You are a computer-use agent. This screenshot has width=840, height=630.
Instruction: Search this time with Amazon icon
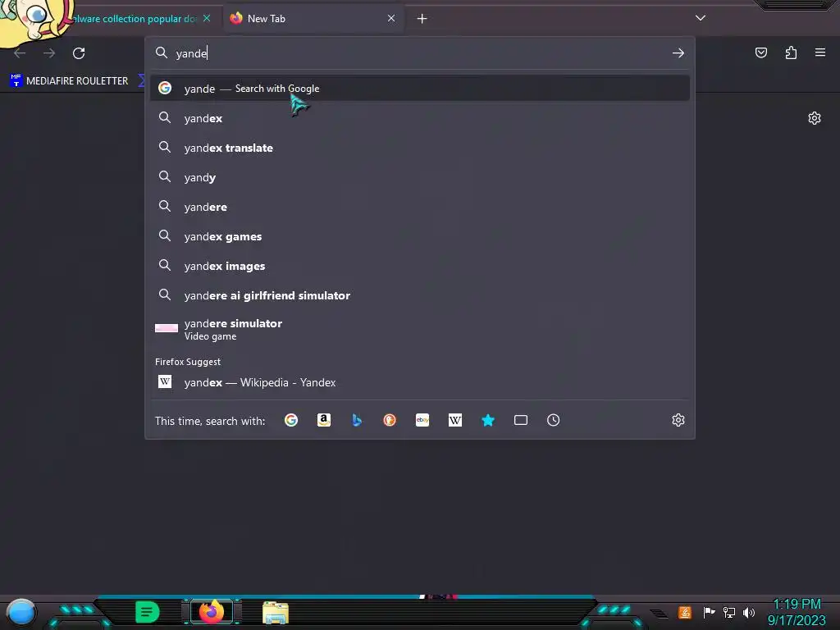click(323, 421)
